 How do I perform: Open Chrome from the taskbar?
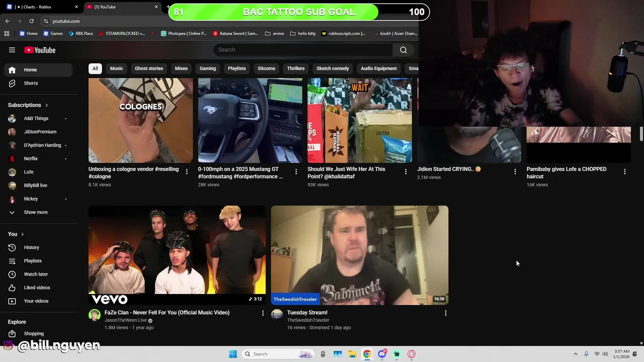(x=367, y=354)
